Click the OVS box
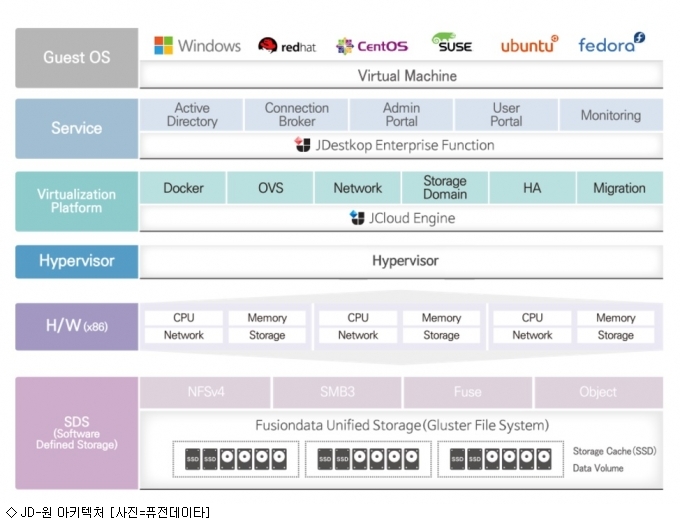680x524 pixels. [x=270, y=188]
